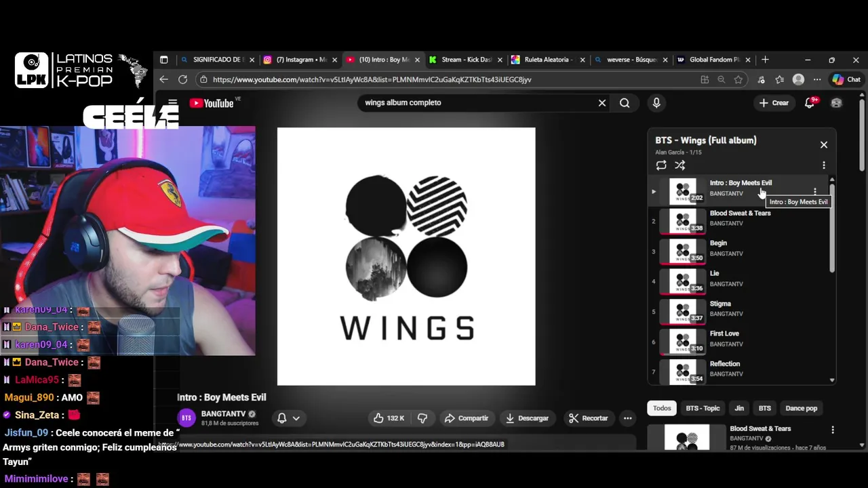Viewport: 868px width, 488px height.
Task: Open browser settings and more ellipsis
Action: coord(817,79)
